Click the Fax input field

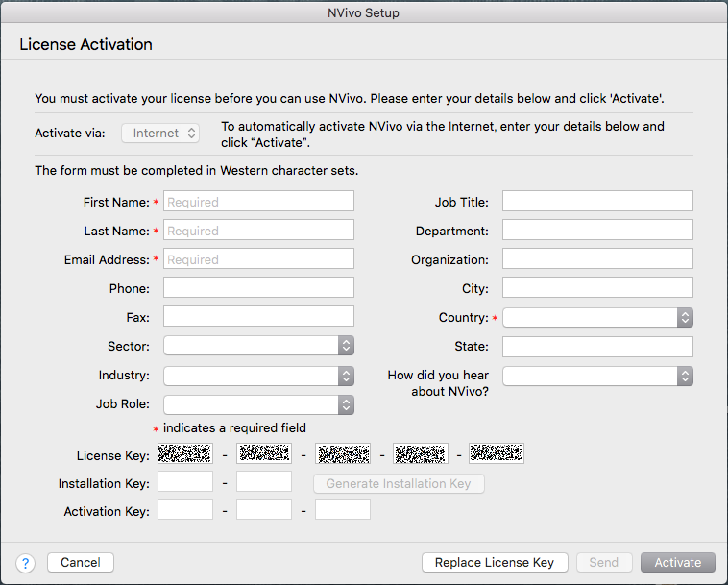point(258,316)
